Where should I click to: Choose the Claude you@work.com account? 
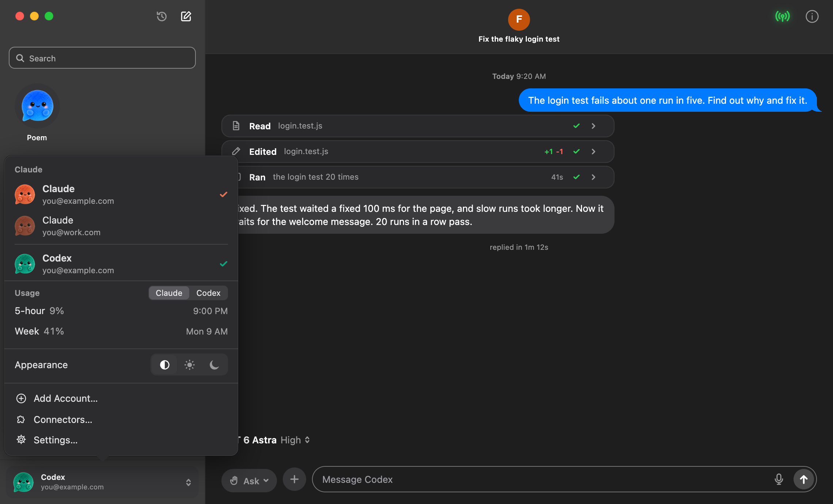121,226
